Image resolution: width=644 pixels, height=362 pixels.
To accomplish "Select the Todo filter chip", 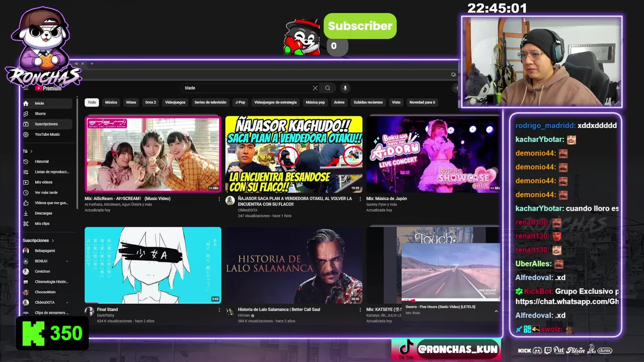I will 92,102.
